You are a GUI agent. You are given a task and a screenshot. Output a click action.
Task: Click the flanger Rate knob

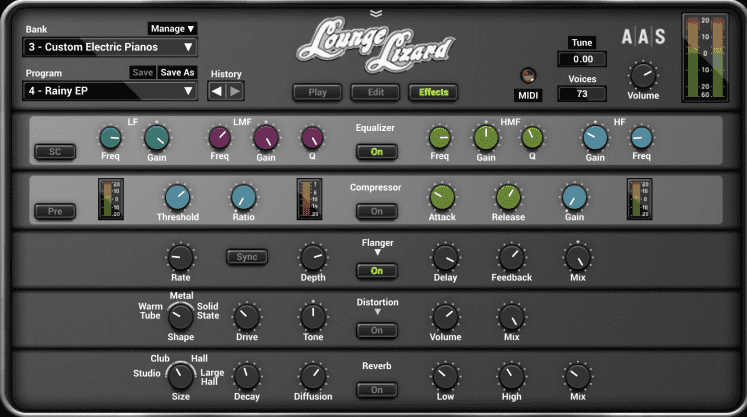(x=181, y=257)
